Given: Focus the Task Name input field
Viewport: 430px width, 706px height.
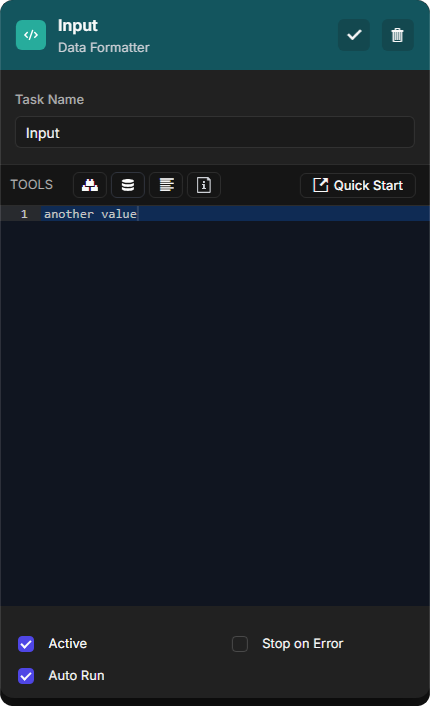Looking at the screenshot, I should pyautogui.click(x=215, y=132).
